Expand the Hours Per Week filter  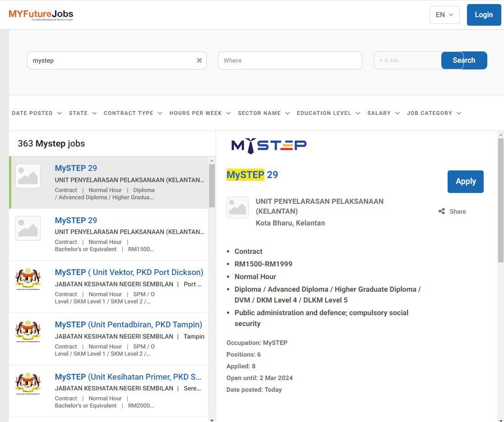pos(200,113)
